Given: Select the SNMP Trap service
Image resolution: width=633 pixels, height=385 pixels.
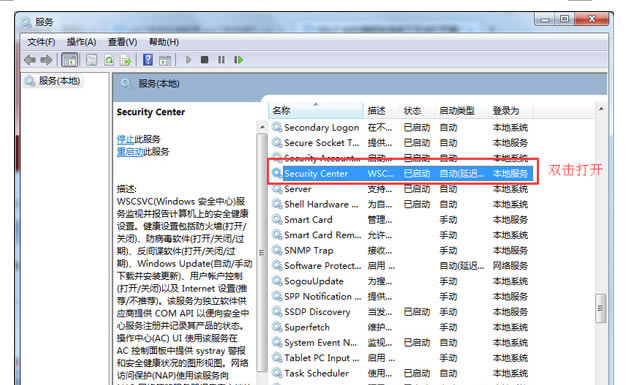Looking at the screenshot, I should 308,250.
